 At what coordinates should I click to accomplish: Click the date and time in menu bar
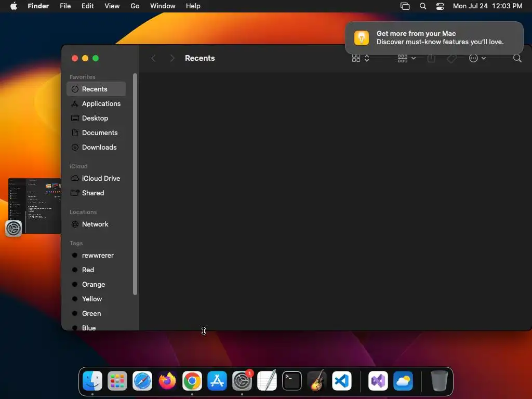487,6
